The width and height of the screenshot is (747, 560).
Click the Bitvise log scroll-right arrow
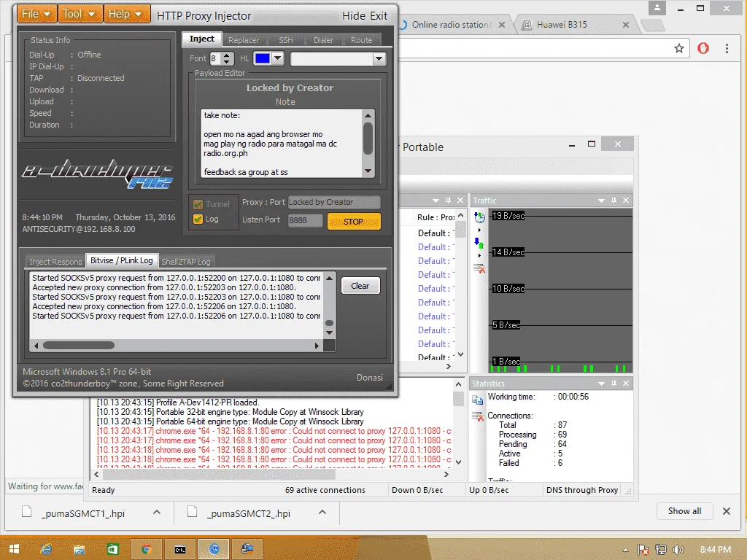tap(317, 346)
